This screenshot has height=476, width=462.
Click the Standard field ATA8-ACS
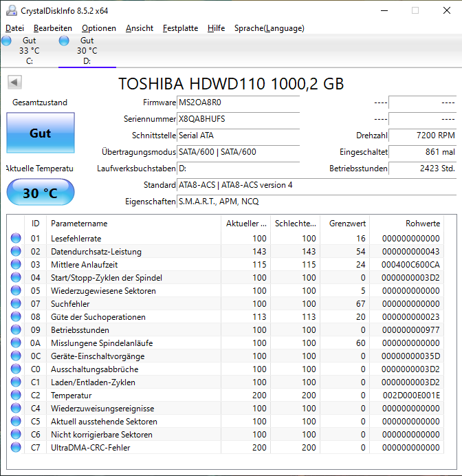[x=317, y=185]
